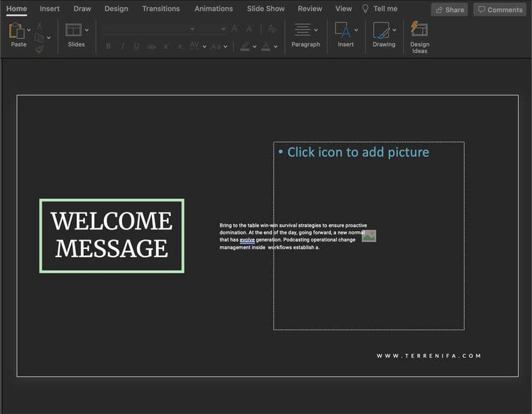Switch to the Transitions tab

tap(161, 9)
